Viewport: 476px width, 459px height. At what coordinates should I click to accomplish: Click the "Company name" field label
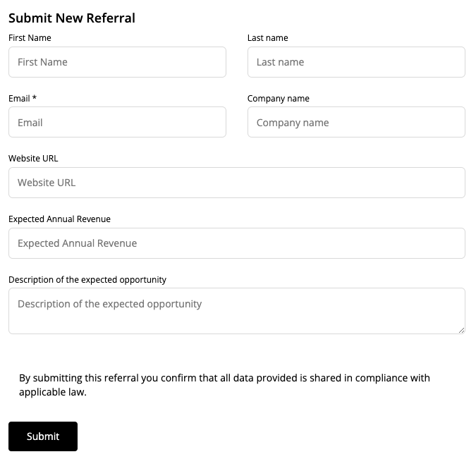tap(279, 99)
